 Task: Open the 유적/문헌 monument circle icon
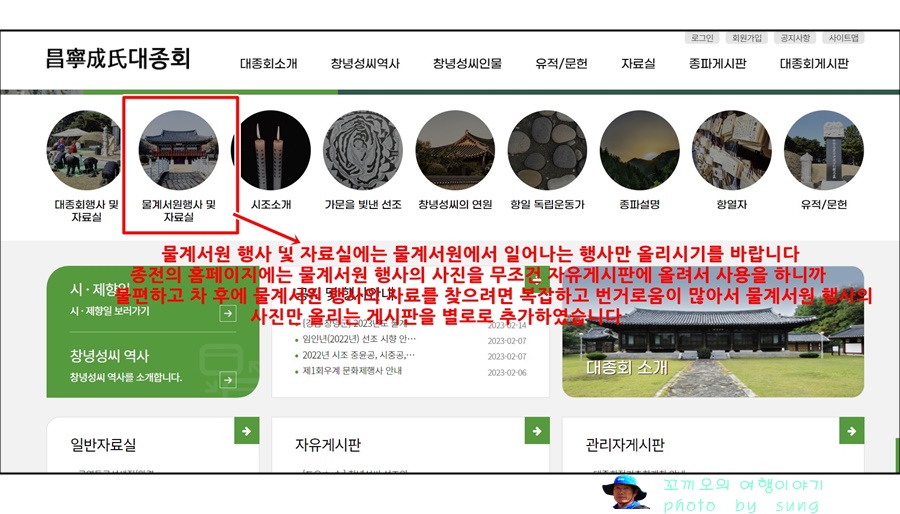coord(824,150)
